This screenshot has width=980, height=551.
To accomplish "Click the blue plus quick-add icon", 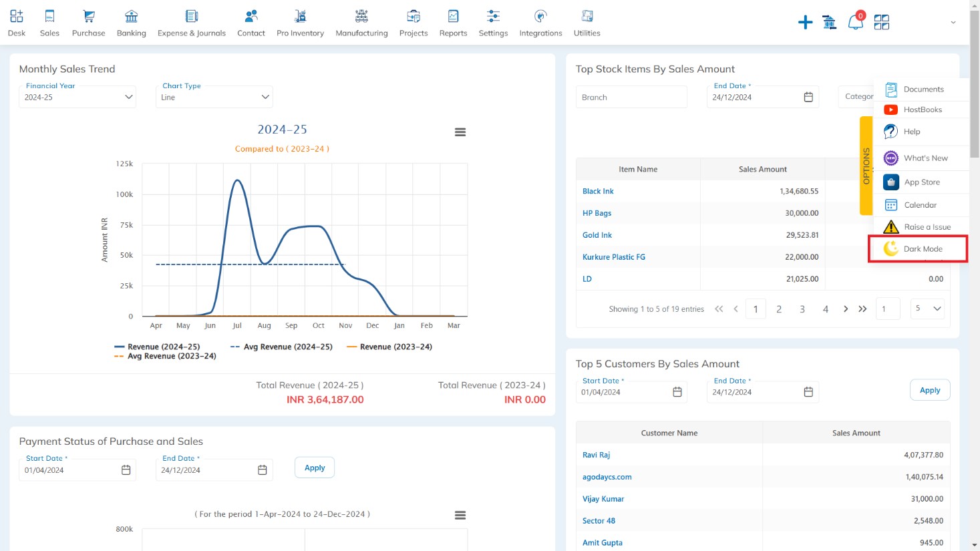I will (806, 23).
